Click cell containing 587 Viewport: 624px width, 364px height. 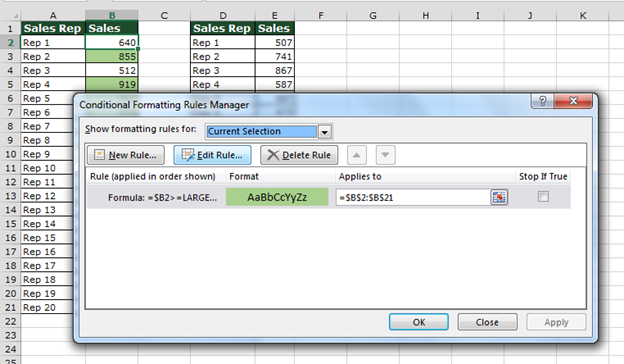point(275,84)
